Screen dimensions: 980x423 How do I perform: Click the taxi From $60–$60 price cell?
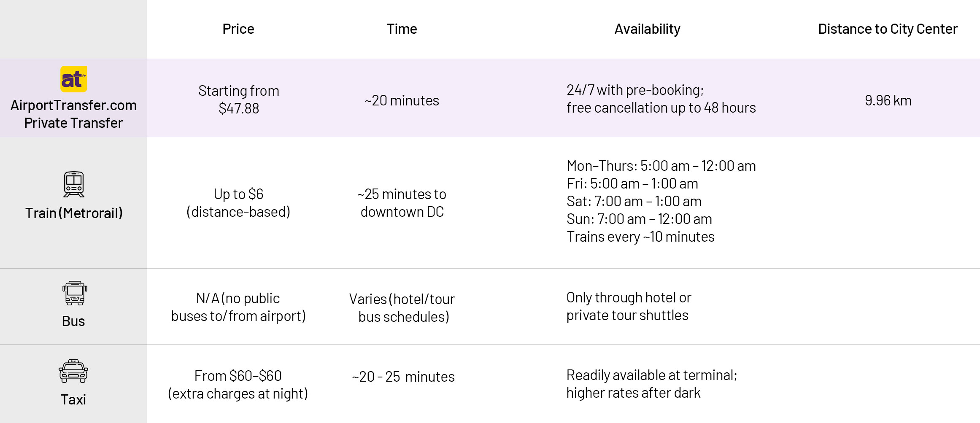pyautogui.click(x=238, y=385)
